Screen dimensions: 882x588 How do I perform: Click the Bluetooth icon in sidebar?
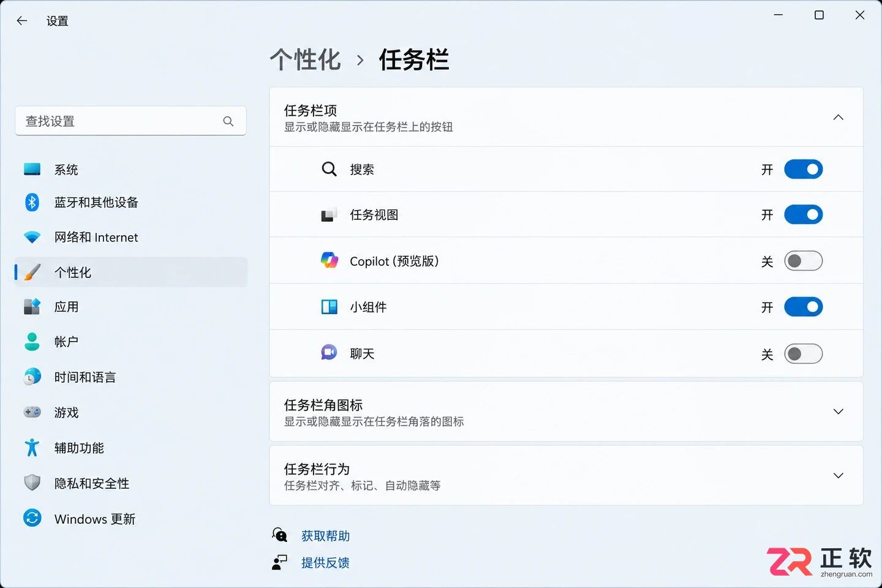(x=32, y=202)
